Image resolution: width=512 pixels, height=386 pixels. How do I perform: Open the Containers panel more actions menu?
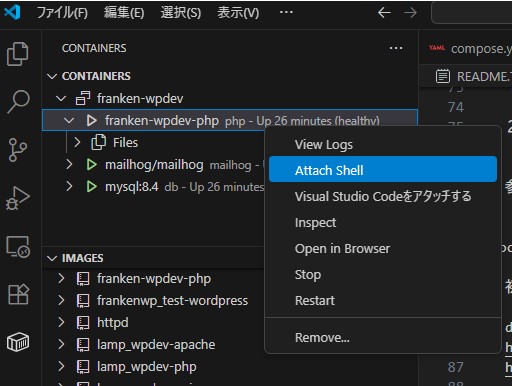click(396, 48)
